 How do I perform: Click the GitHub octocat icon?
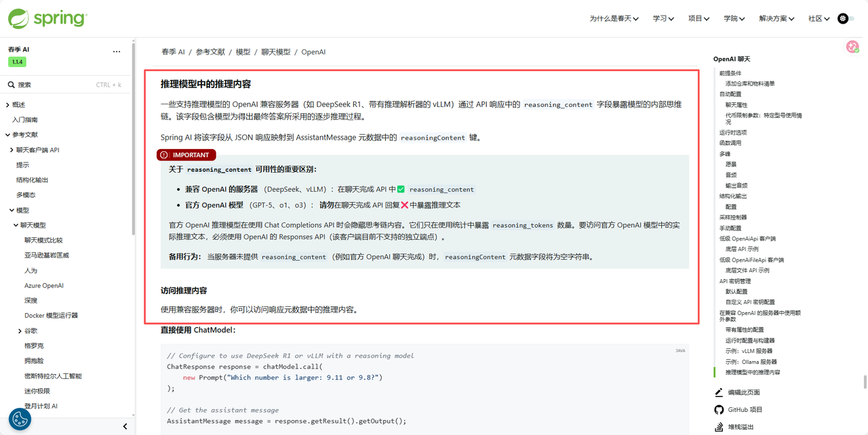(x=719, y=409)
